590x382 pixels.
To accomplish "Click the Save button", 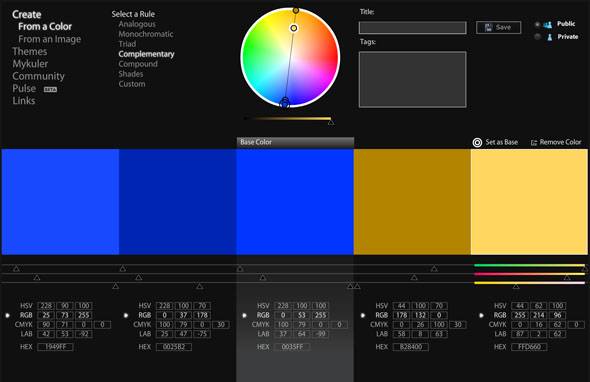I will click(498, 27).
